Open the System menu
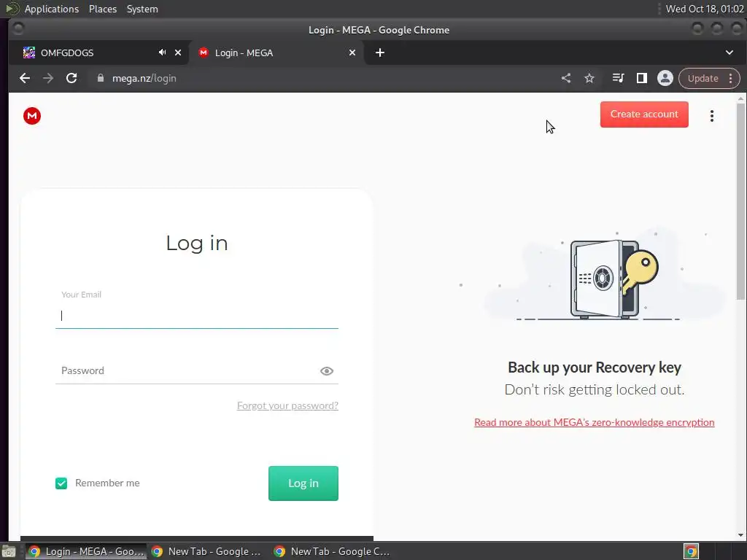This screenshot has height=560, width=747. point(142,9)
